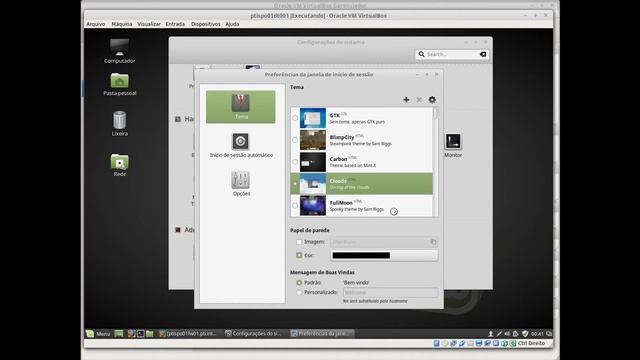Click the VirtualBox hard disk status icon
Viewport: 640px width, 360px height.
coord(436,343)
